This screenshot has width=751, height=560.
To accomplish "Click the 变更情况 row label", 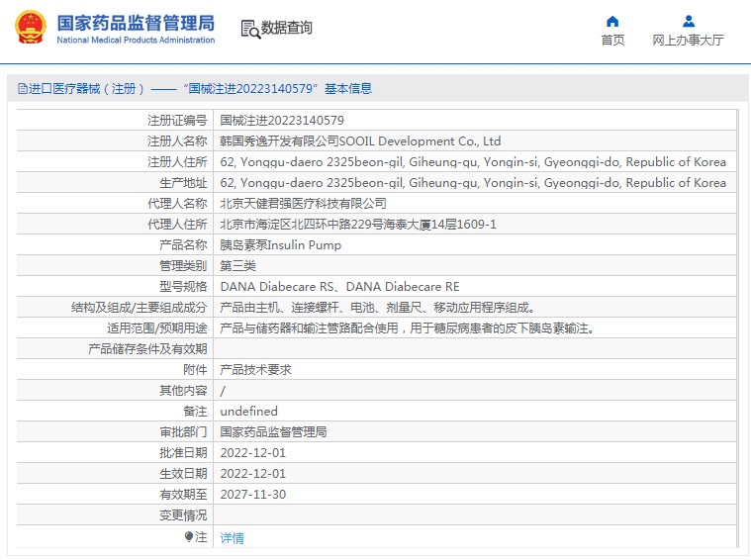I will (x=183, y=515).
